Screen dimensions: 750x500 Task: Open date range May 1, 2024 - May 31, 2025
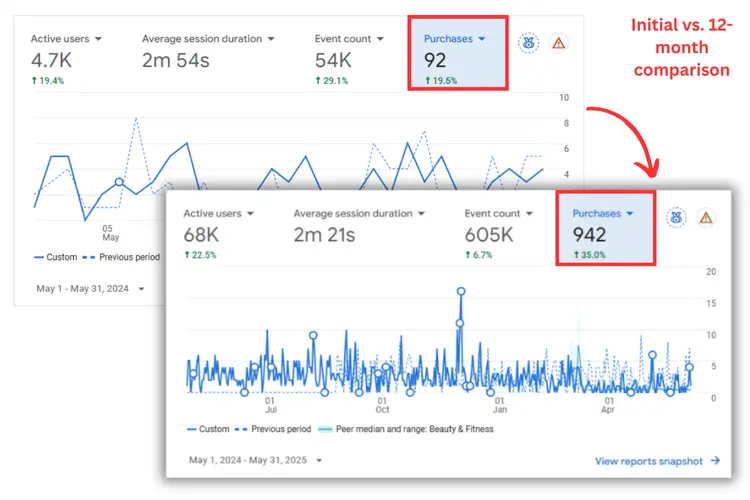(x=255, y=460)
